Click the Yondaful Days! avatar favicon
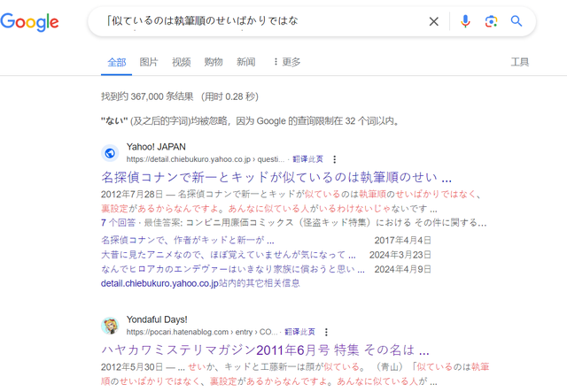 110,327
